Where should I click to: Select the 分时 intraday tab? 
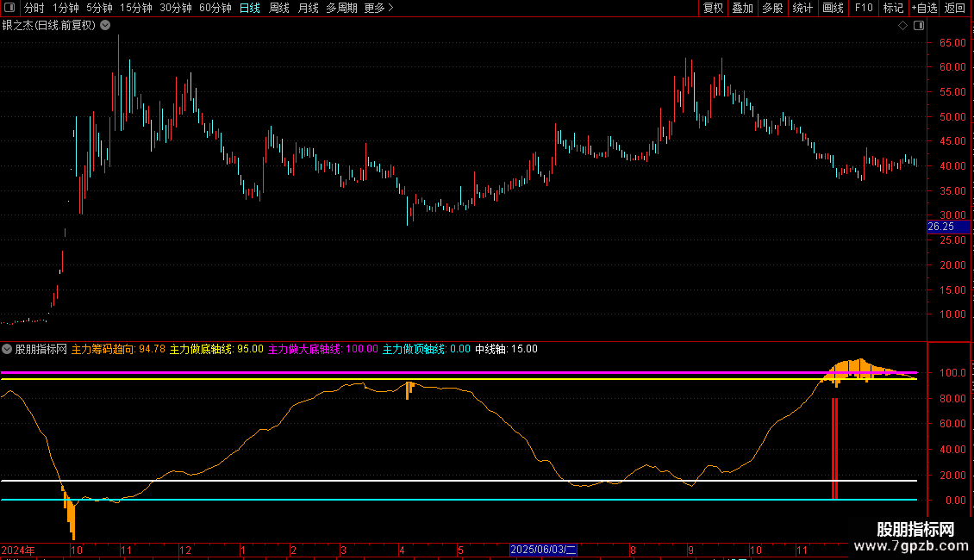point(34,8)
